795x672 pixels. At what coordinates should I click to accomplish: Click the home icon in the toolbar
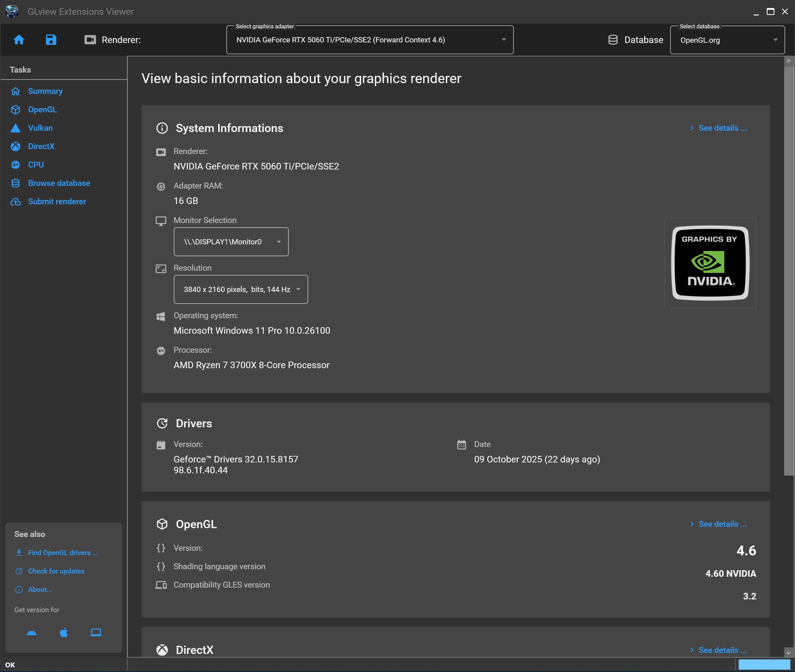tap(19, 40)
